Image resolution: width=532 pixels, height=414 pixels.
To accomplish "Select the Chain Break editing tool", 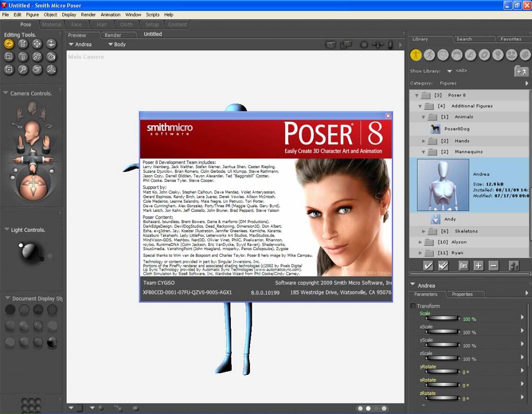I will pyautogui.click(x=37, y=57).
